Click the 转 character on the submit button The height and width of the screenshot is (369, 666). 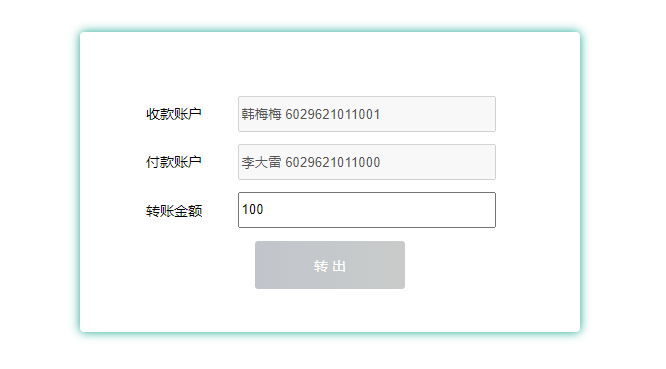[x=321, y=266]
